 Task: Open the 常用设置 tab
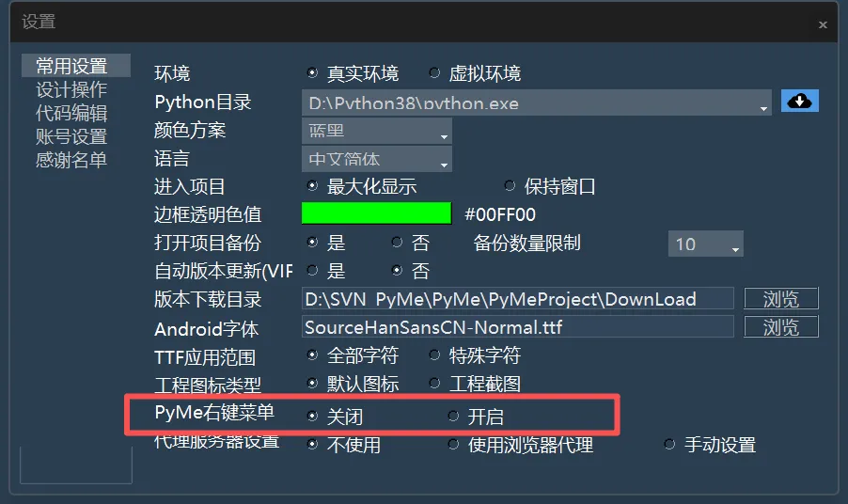point(76,66)
